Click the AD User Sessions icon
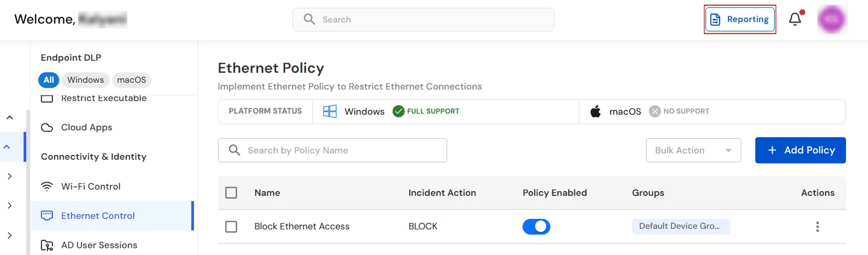The height and width of the screenshot is (255, 868). click(47, 245)
